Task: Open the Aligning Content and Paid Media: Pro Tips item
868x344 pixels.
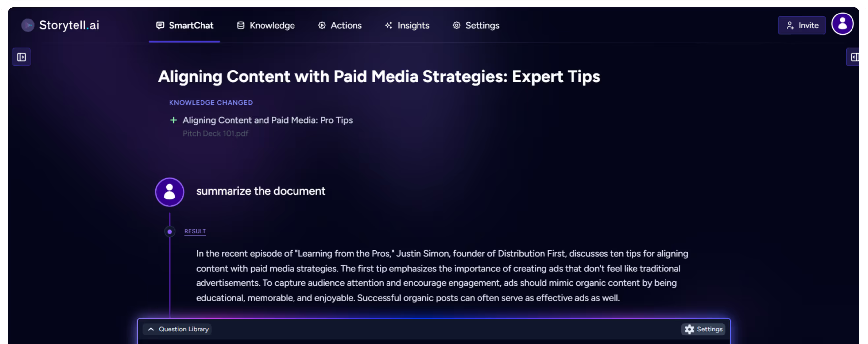Action: coord(267,120)
